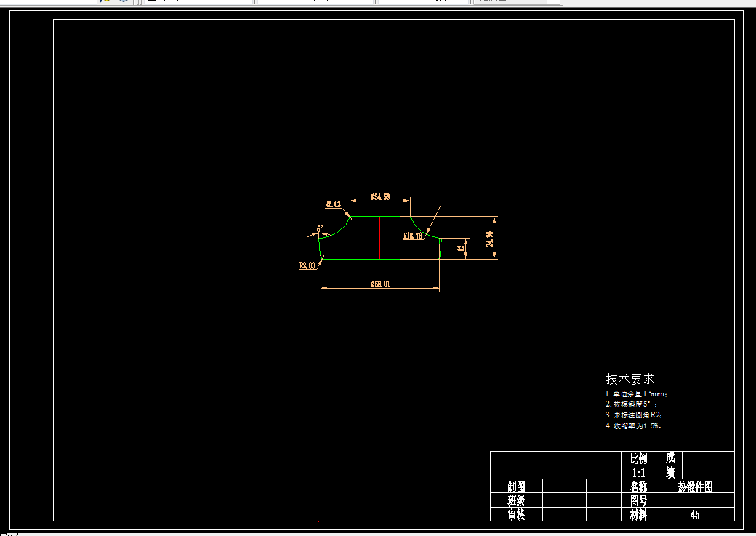Pick the R18.78 radius label
Screen dimensions: 756x536
coord(413,236)
